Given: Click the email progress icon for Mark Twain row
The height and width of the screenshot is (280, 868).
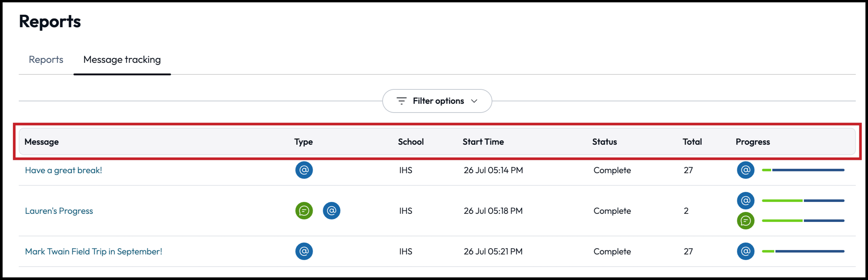Looking at the screenshot, I should point(745,251).
